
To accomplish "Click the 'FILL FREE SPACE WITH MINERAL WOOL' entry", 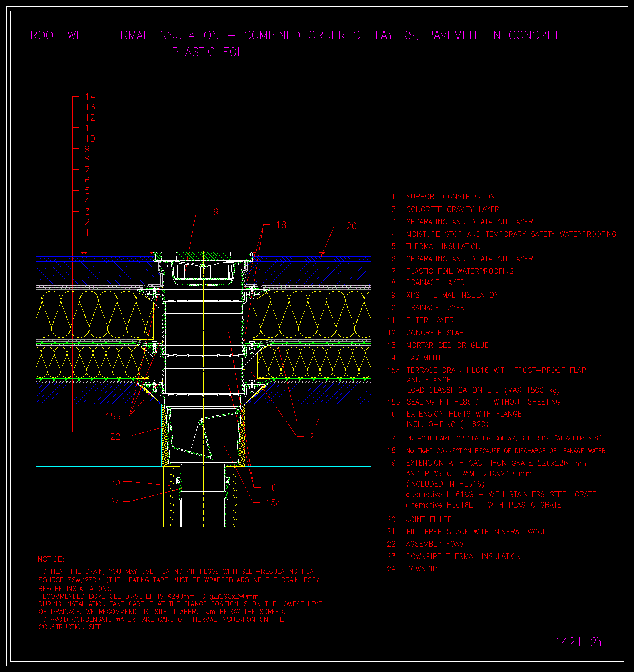I will 476,532.
